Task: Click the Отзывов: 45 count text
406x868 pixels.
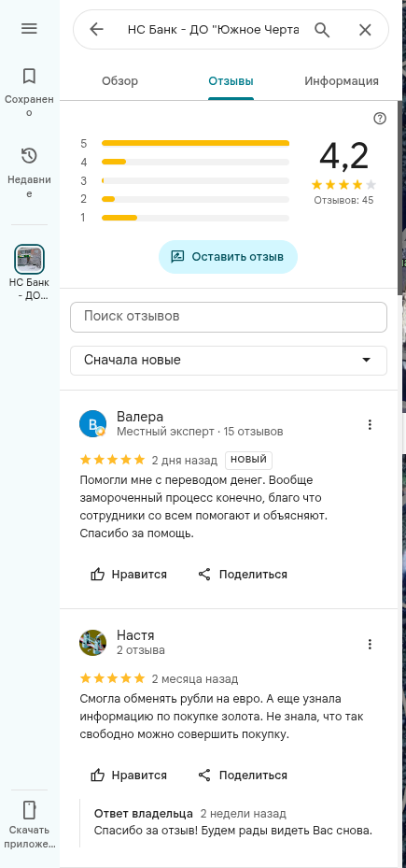Action: tap(343, 200)
